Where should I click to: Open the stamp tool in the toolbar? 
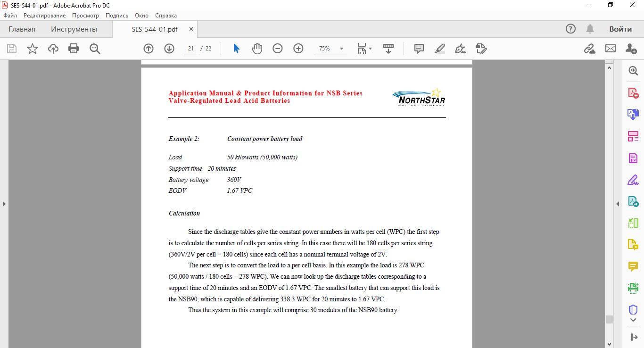(x=481, y=49)
